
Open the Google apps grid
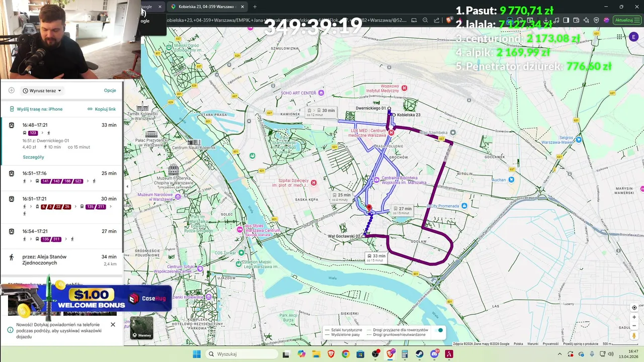(619, 37)
